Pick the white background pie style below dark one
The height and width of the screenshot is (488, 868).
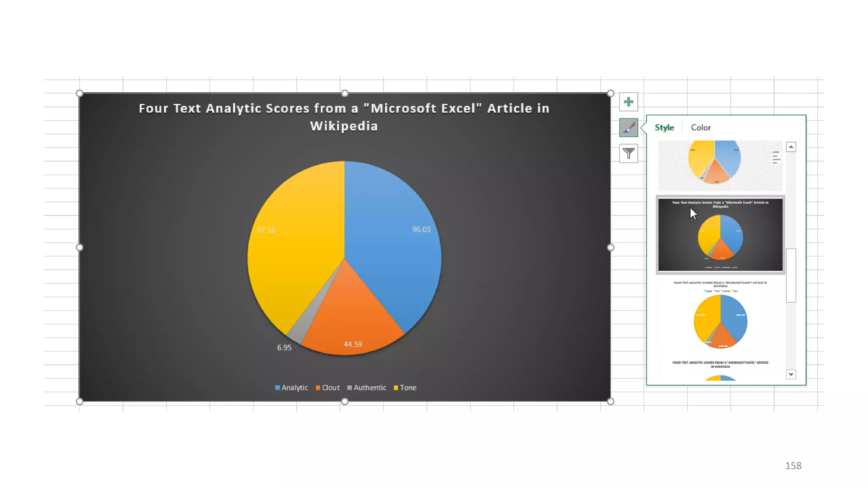click(x=720, y=316)
